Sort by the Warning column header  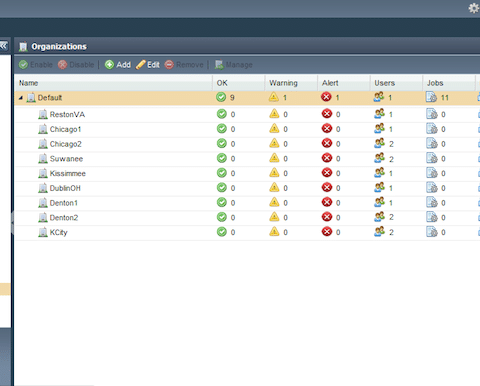291,83
